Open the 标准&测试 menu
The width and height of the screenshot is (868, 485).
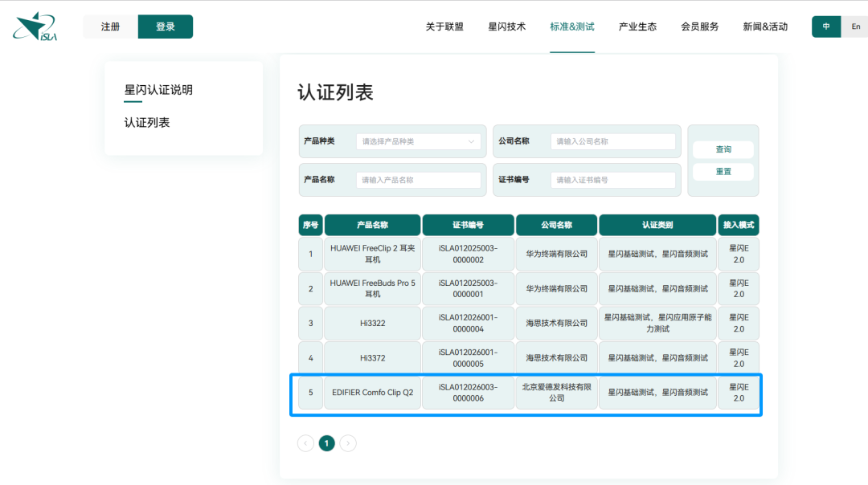point(572,26)
